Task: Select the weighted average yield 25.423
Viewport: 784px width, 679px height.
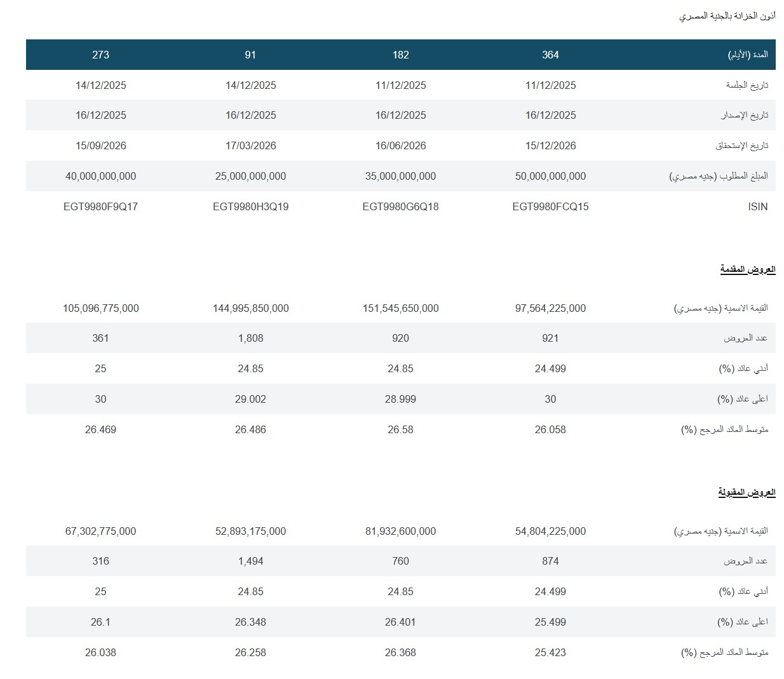Action: [550, 652]
